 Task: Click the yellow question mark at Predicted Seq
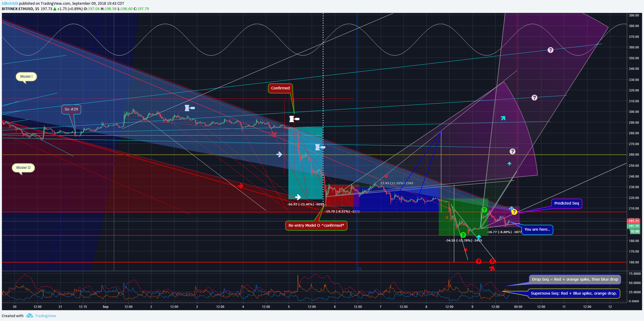tap(514, 212)
